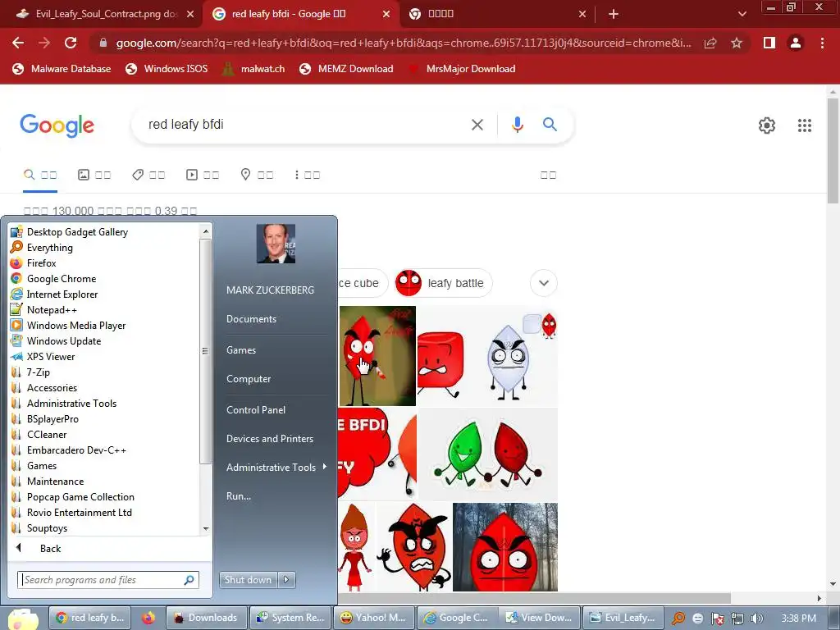Open Malware Database bookmark
Image resolution: width=840 pixels, height=630 pixels.
point(62,69)
